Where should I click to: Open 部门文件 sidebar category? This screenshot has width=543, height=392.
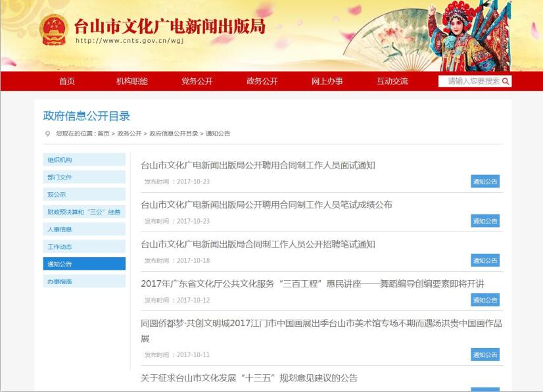pyautogui.click(x=84, y=178)
